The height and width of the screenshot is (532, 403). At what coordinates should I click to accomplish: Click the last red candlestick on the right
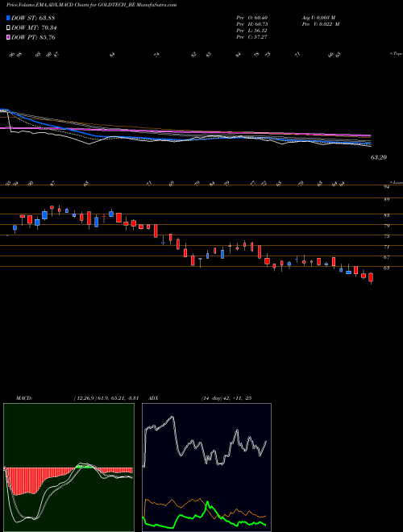[x=371, y=277]
